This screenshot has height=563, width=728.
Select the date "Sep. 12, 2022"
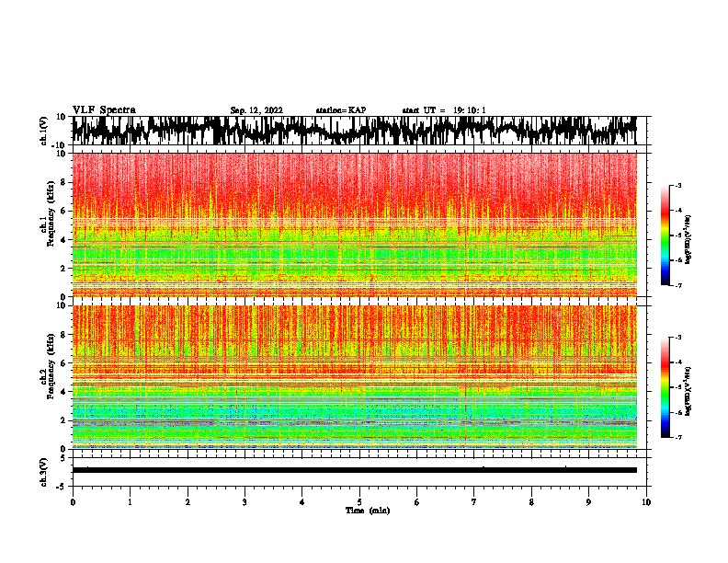[256, 110]
